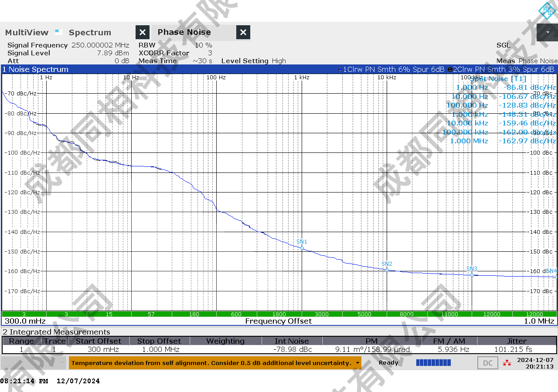This screenshot has height=392, width=558.
Task: Click the MultiView tab icon
Action: tap(59, 32)
